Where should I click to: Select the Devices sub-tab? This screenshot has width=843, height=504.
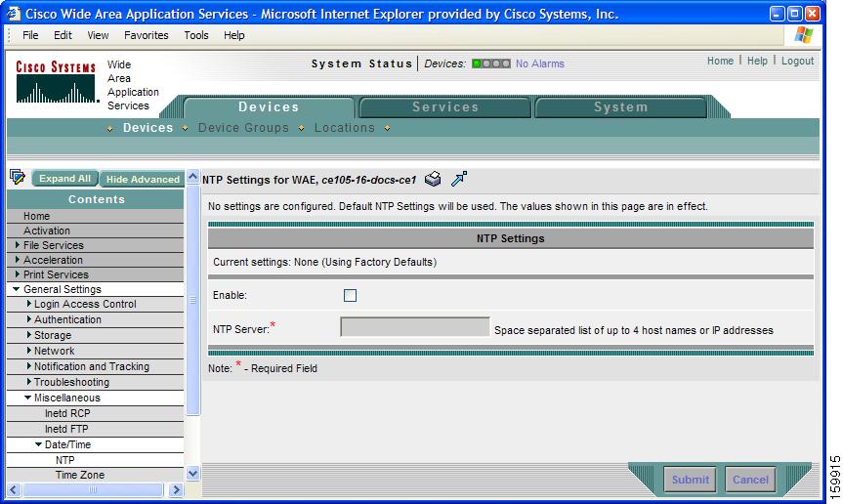(x=148, y=128)
